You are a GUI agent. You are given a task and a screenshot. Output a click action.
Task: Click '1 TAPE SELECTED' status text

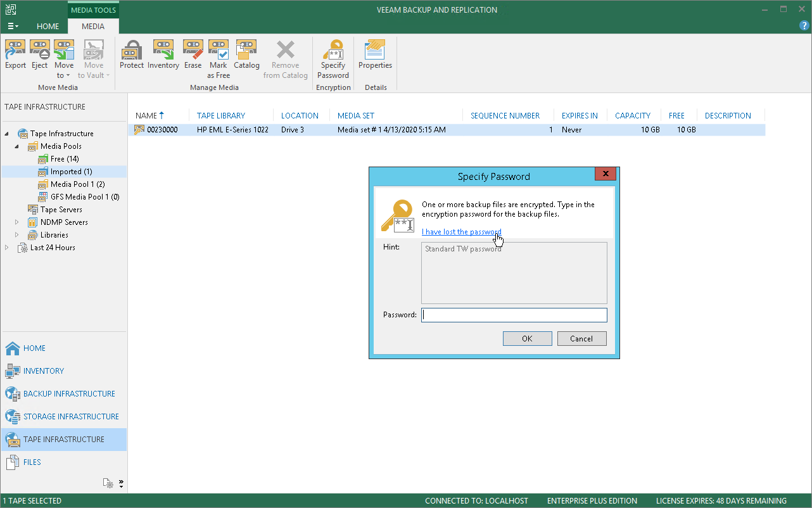[33, 500]
